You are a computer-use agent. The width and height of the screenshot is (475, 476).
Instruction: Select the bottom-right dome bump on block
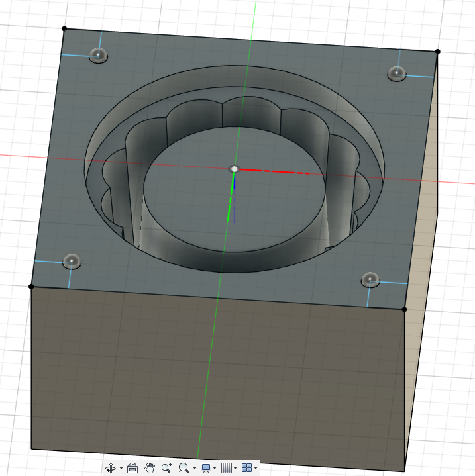click(x=370, y=280)
